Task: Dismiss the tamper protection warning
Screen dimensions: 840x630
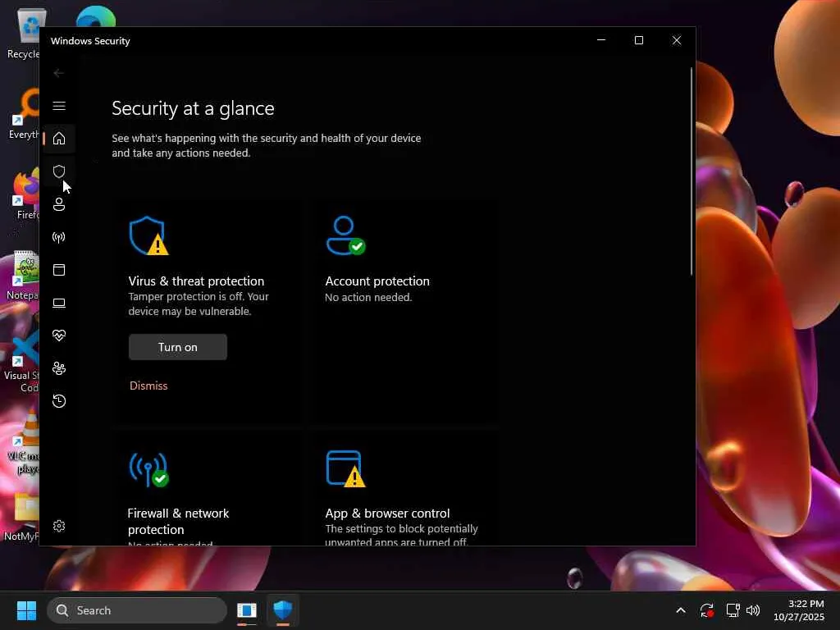Action: coord(148,386)
